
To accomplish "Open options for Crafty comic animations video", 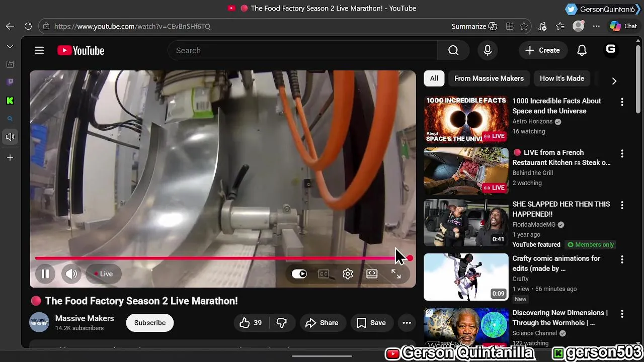I will coord(622,259).
